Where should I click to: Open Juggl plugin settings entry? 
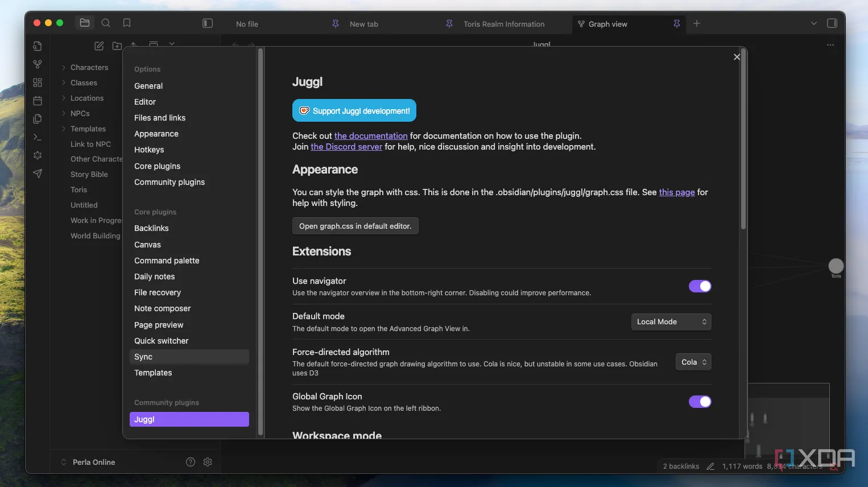[x=189, y=419]
